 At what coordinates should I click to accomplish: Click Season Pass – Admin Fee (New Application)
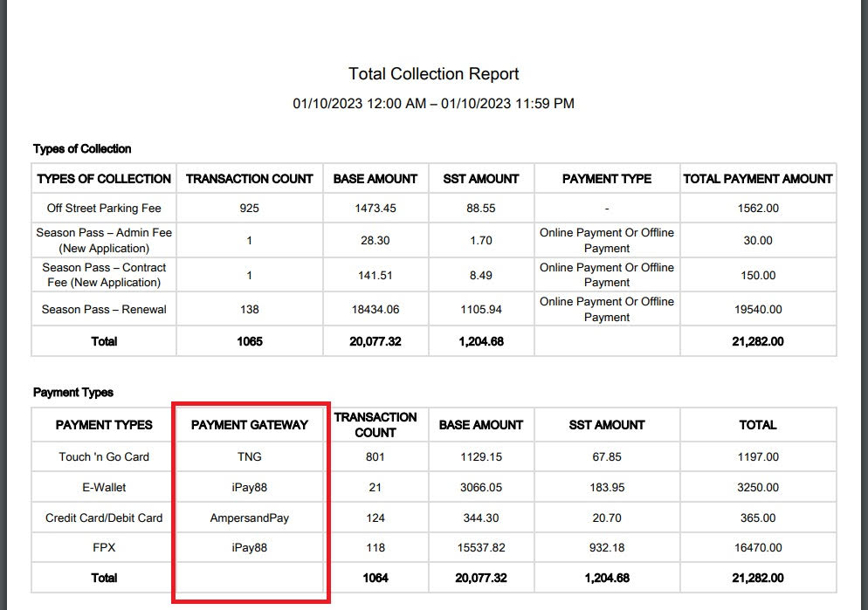point(104,240)
